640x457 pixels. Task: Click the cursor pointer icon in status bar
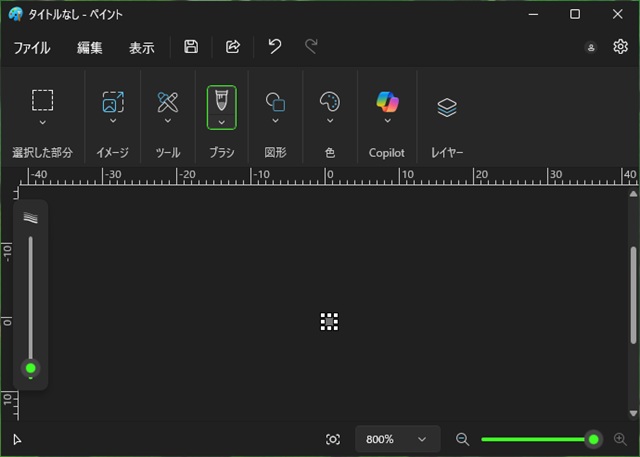click(17, 439)
